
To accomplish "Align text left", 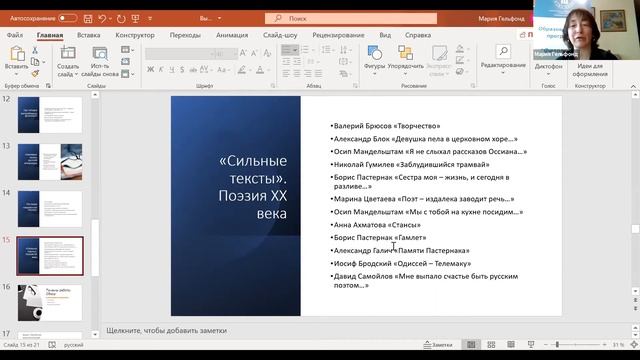I will click(x=286, y=74).
